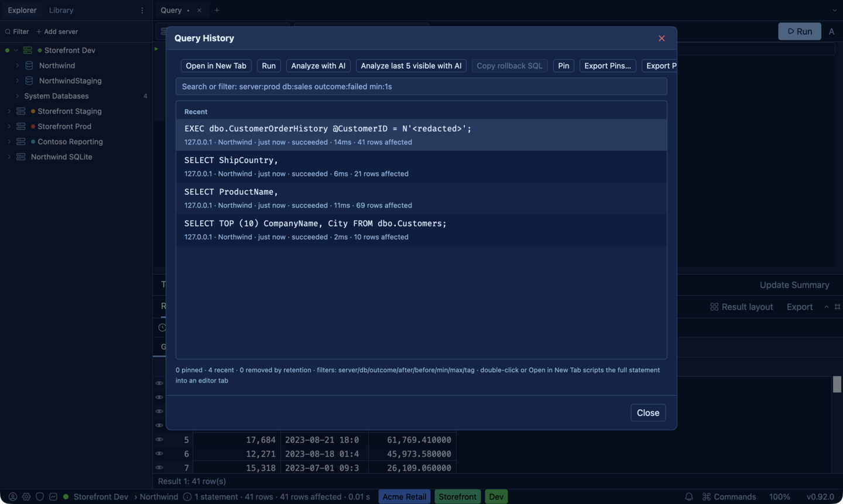This screenshot has width=843, height=504.
Task: Switch to the Library tab
Action: pyautogui.click(x=61, y=11)
